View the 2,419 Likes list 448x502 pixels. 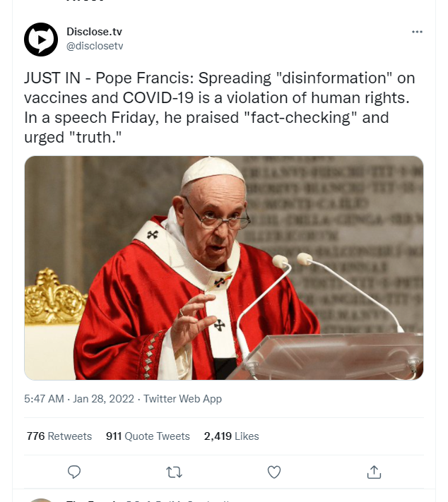(231, 436)
